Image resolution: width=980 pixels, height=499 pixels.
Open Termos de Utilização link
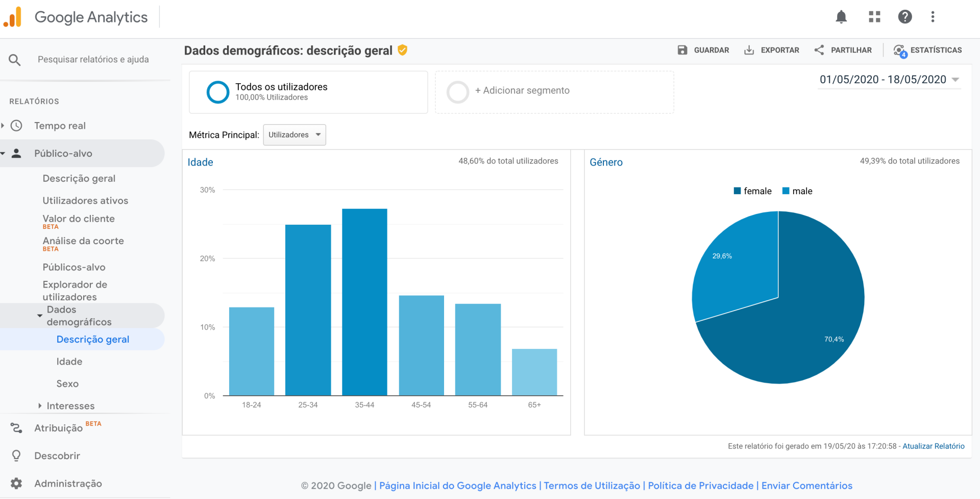592,486
